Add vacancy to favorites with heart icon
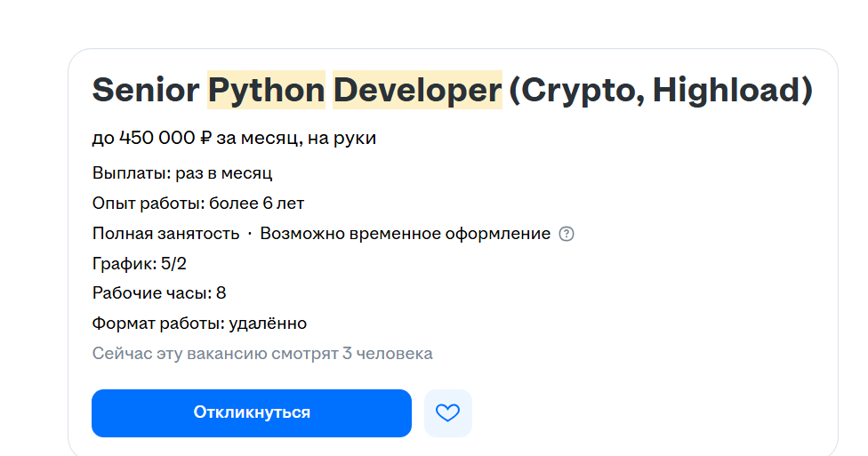This screenshot has height=456, width=868. click(x=448, y=412)
